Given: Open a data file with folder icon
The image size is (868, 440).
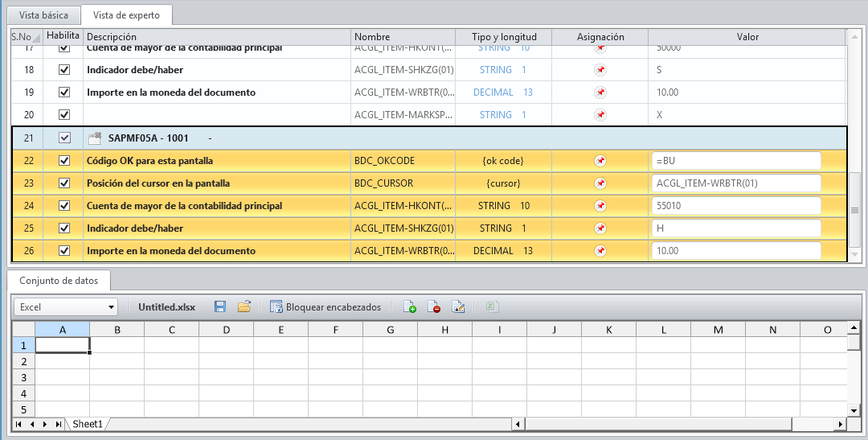Looking at the screenshot, I should click(x=244, y=306).
